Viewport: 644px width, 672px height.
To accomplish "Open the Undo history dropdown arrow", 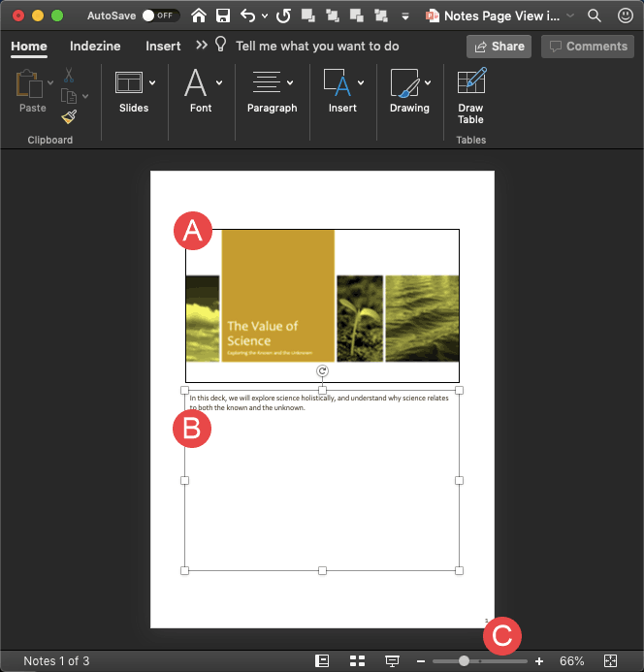I will click(x=265, y=16).
